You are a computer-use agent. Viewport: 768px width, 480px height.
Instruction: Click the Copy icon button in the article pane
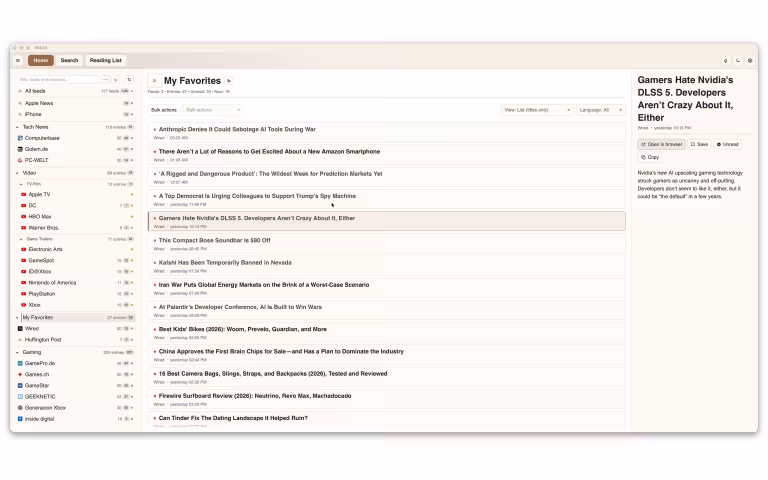(650, 157)
